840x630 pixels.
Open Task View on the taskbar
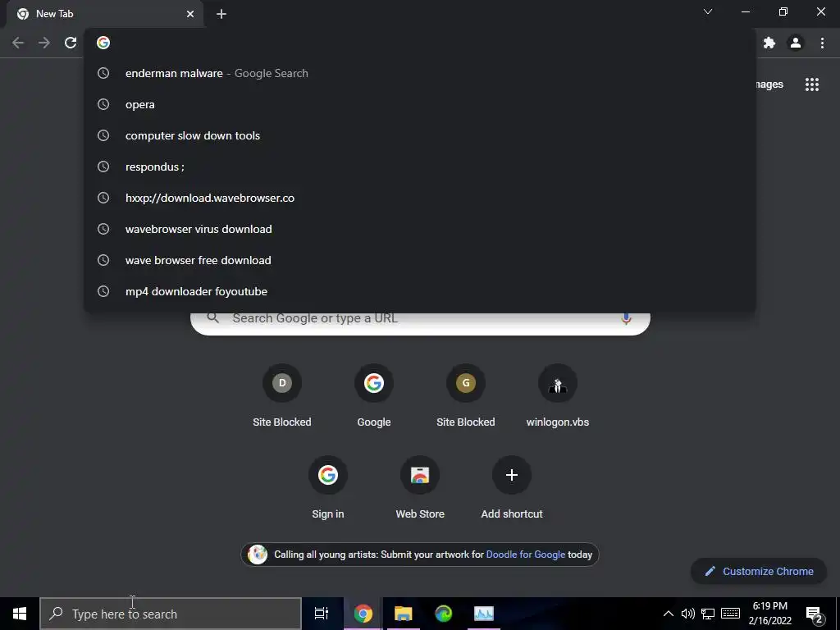click(x=322, y=614)
